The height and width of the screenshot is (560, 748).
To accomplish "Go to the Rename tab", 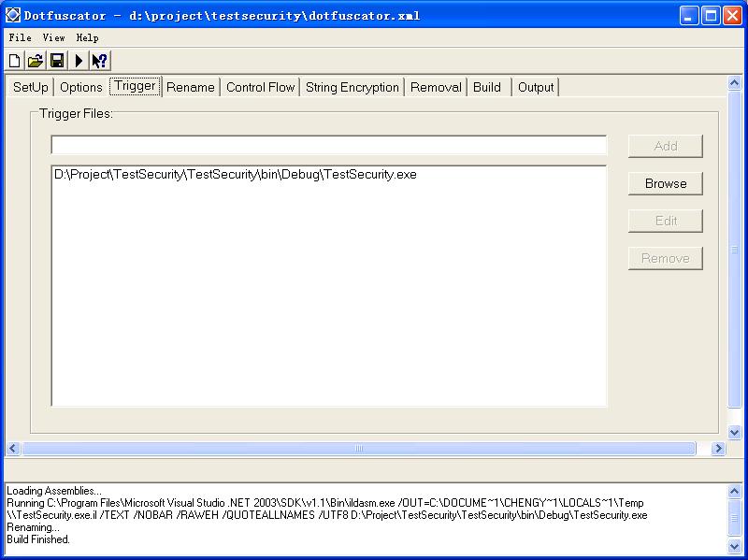I will (x=190, y=87).
